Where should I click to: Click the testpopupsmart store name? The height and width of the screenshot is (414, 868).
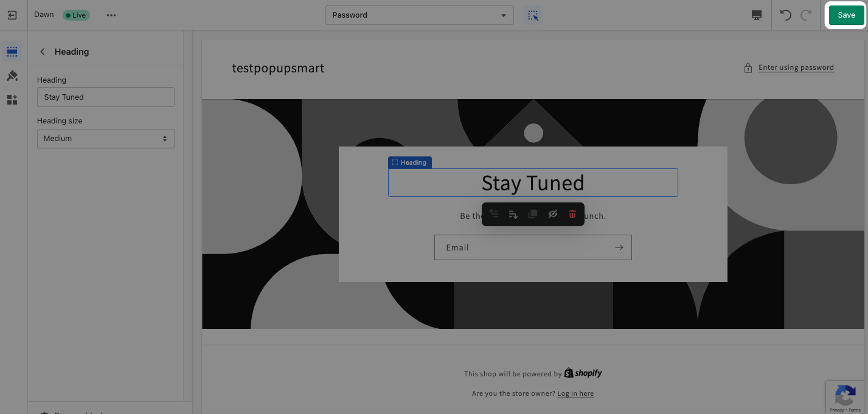point(278,68)
